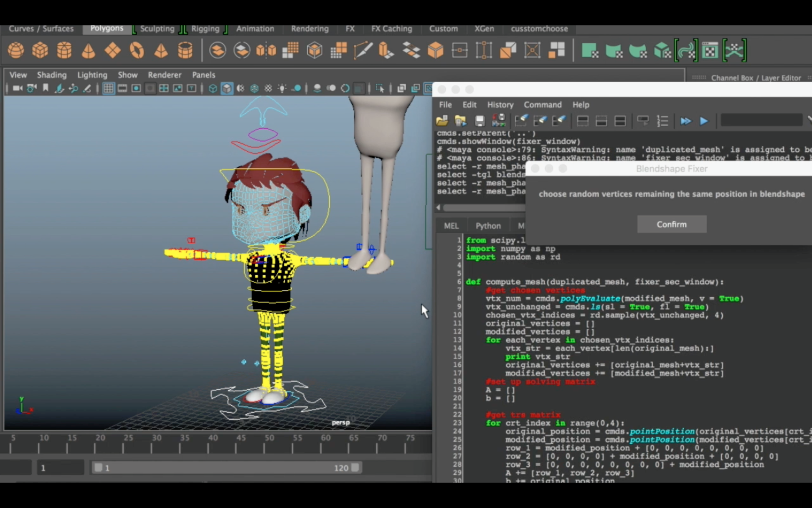
Task: Click the Combine meshes shelf icon
Action: point(218,51)
